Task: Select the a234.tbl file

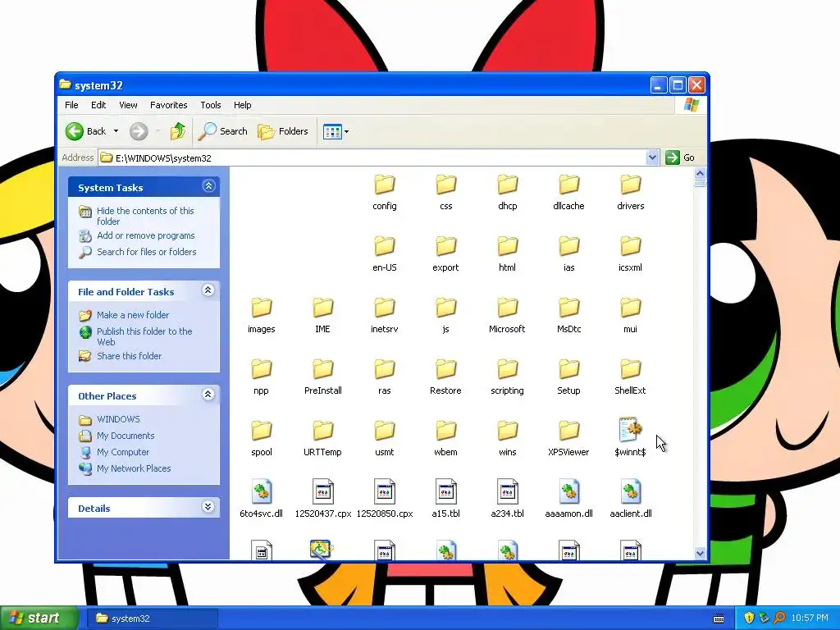Action: tap(507, 499)
